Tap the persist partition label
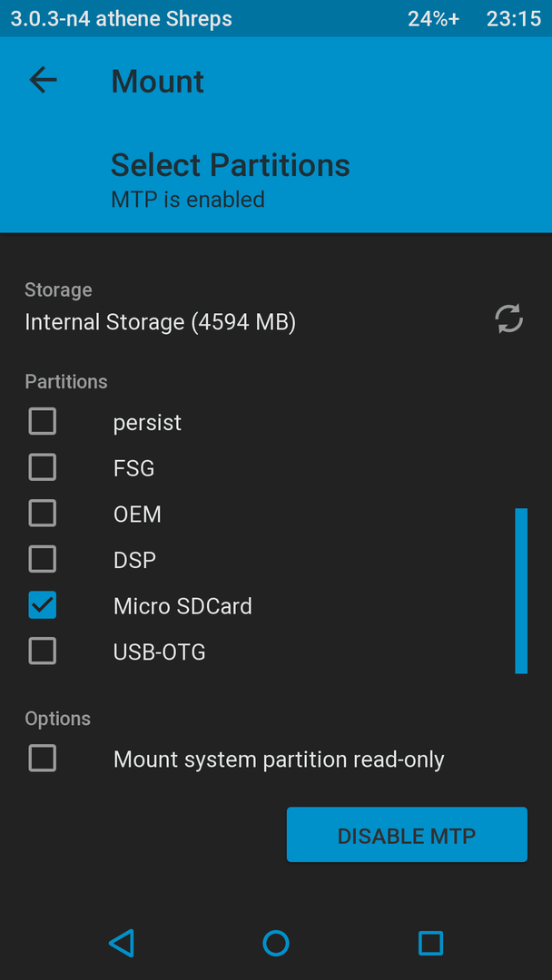Image resolution: width=552 pixels, height=980 pixels. [x=148, y=423]
